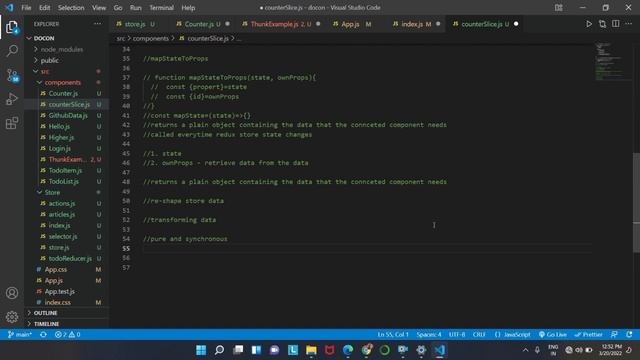The height and width of the screenshot is (360, 640).
Task: Split the editor to the right
Action: 616,24
